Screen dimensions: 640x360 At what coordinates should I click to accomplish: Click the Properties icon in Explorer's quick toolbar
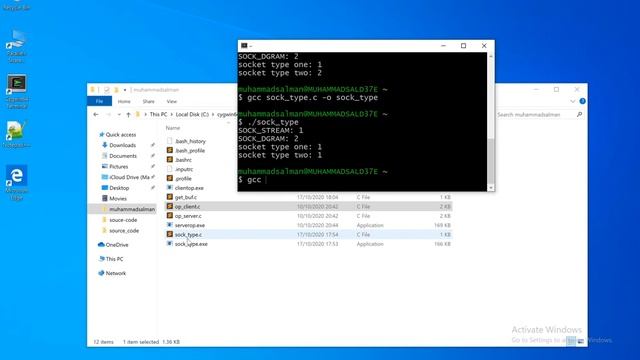107,90
